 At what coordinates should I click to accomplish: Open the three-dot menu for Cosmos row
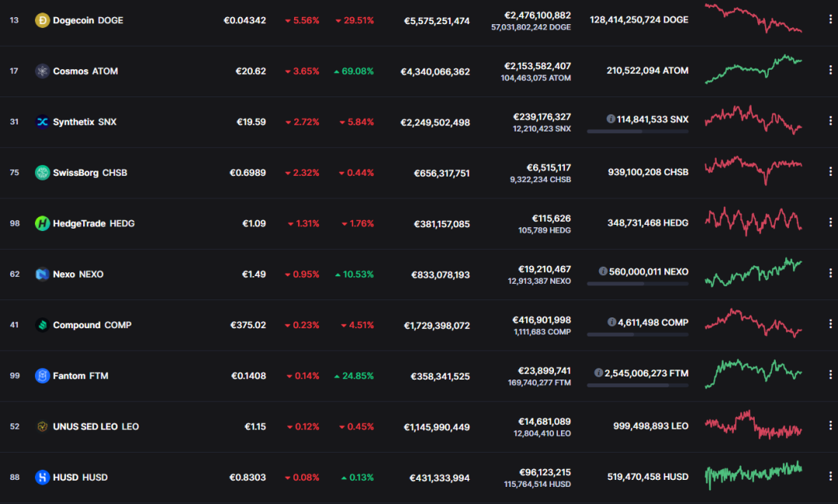[830, 70]
